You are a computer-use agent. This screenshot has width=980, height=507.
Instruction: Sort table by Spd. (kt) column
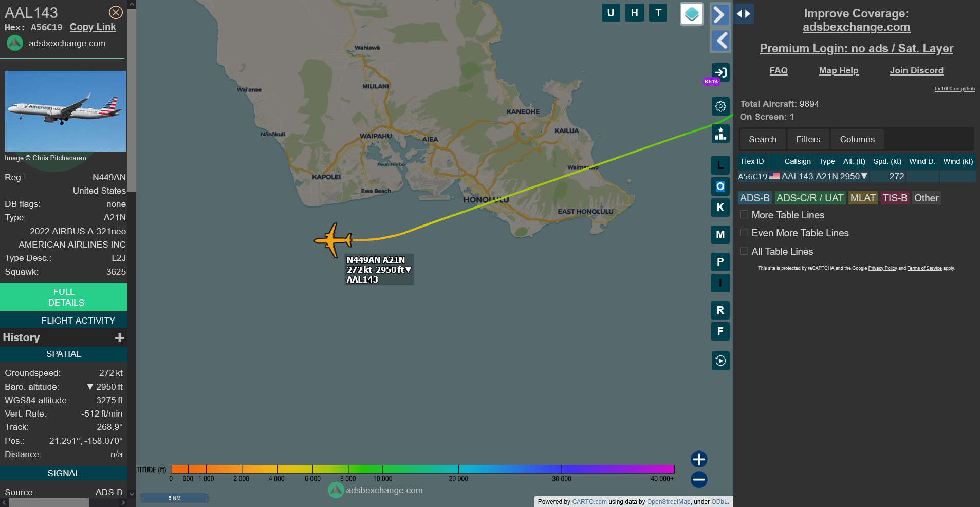pos(887,161)
